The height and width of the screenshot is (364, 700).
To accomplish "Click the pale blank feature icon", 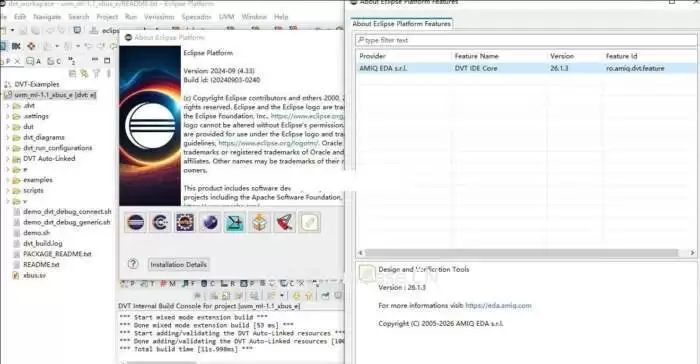I will pyautogui.click(x=309, y=222).
